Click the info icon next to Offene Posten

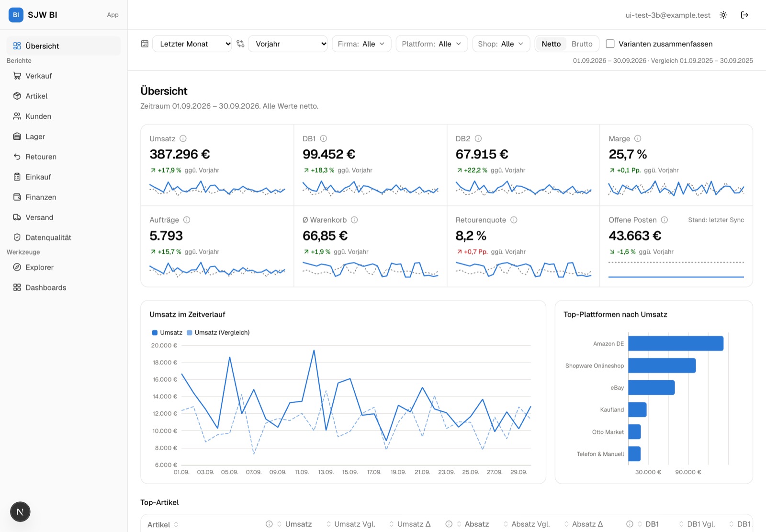coord(665,220)
